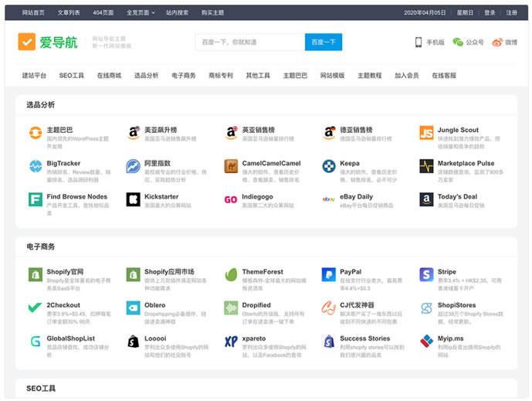
Task: Select the 在线客服 category tab
Action: (444, 76)
